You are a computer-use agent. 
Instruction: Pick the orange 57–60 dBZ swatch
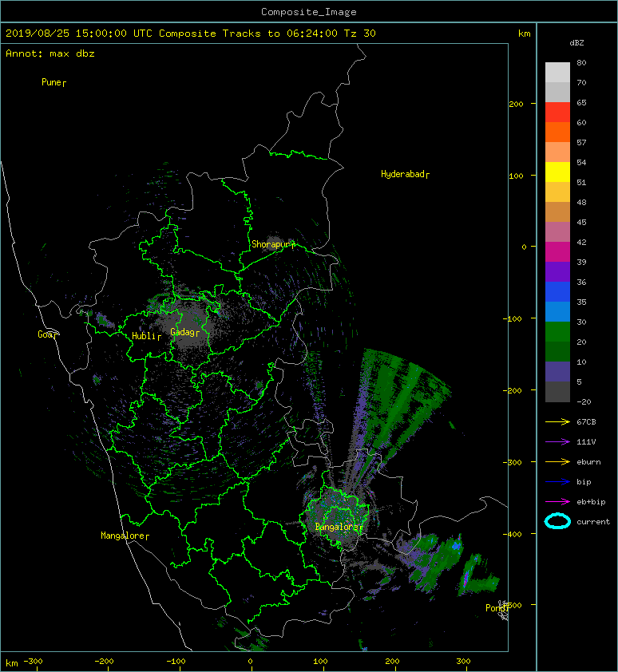tap(557, 132)
